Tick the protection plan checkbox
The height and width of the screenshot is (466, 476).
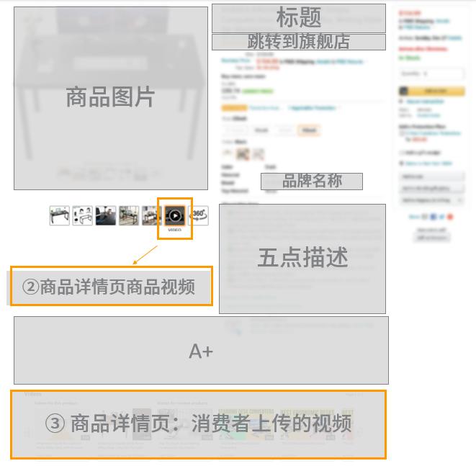click(x=402, y=133)
